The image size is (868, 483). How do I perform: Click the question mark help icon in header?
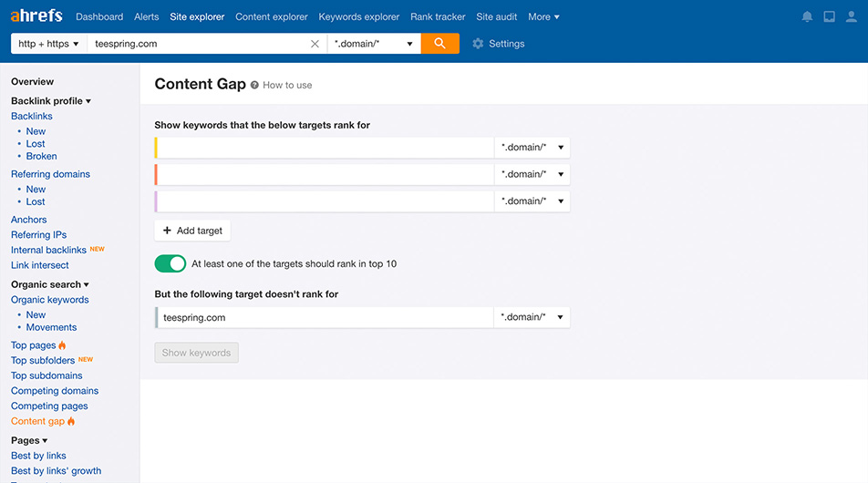[x=851, y=16]
